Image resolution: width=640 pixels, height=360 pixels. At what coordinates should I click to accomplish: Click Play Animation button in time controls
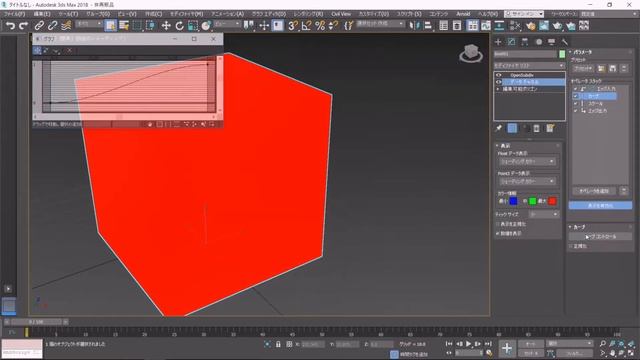pyautogui.click(x=469, y=344)
